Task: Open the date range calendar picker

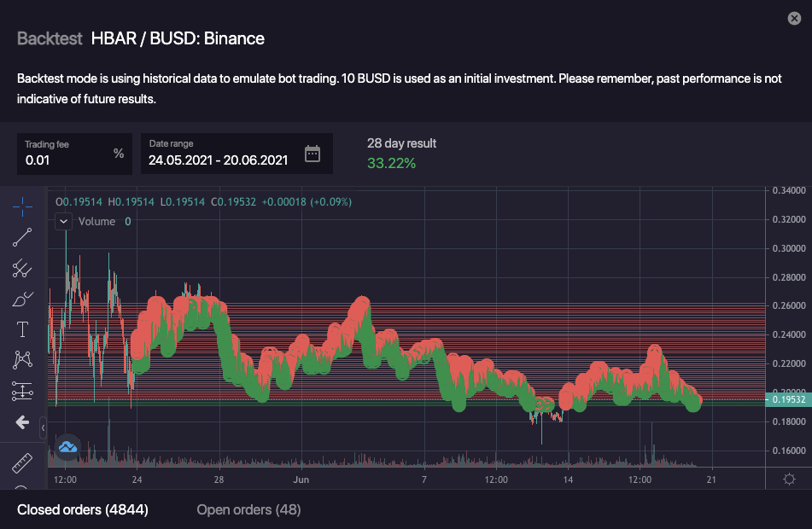Action: 313,154
